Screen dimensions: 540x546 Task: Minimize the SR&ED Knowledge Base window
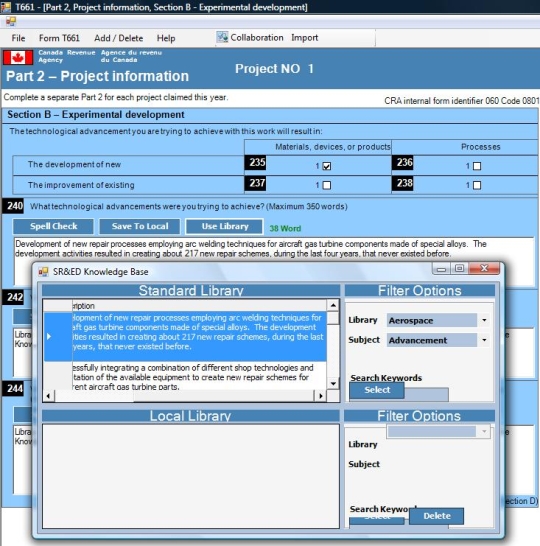tap(441, 268)
